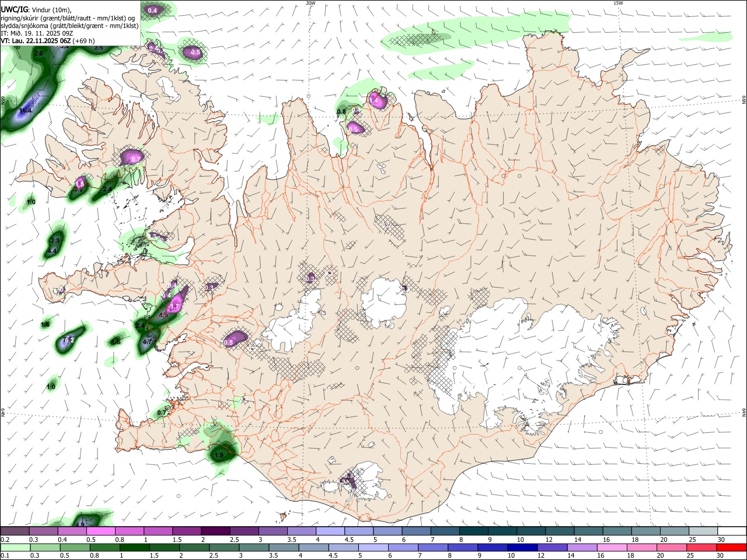
Task: Click the 1.7 snow value on the map
Action: [x=174, y=306]
